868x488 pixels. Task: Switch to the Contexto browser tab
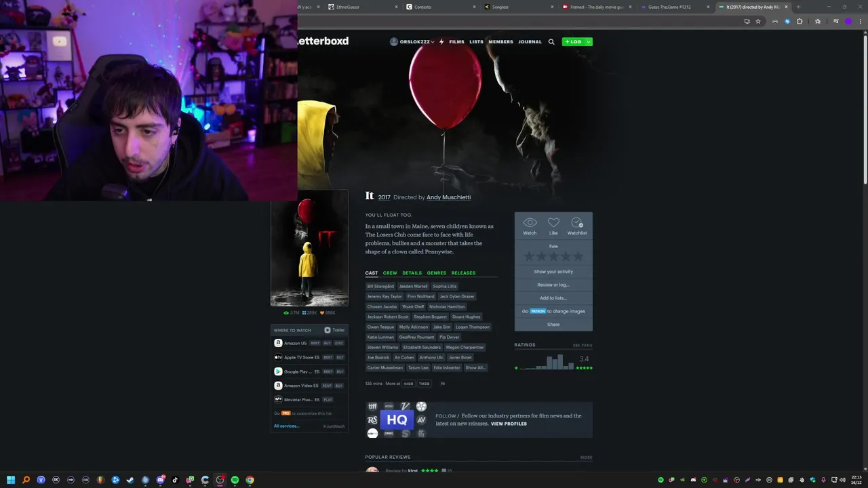[x=441, y=7]
